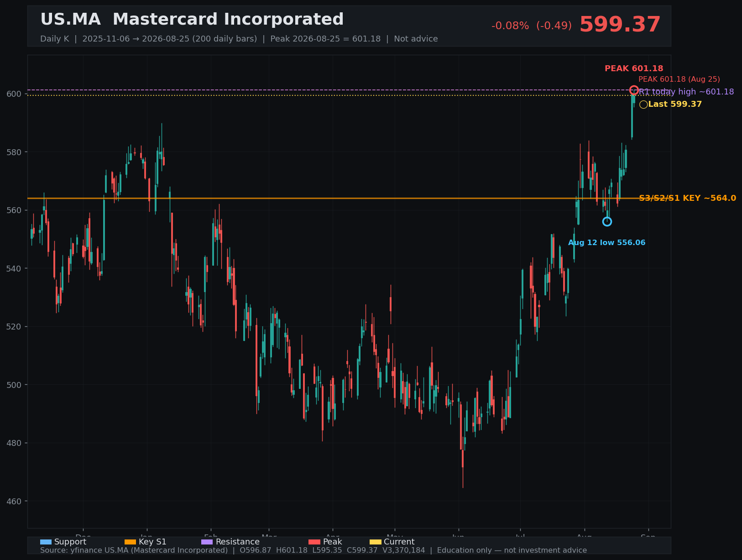Click the purple Resistance legend swatch

tap(207, 542)
